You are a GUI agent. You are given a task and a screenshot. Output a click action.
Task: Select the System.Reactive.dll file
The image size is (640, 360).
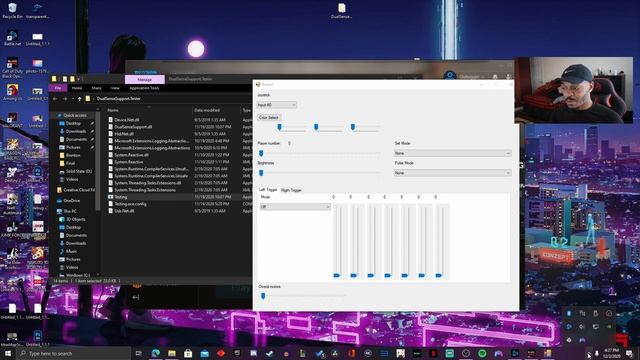131,155
